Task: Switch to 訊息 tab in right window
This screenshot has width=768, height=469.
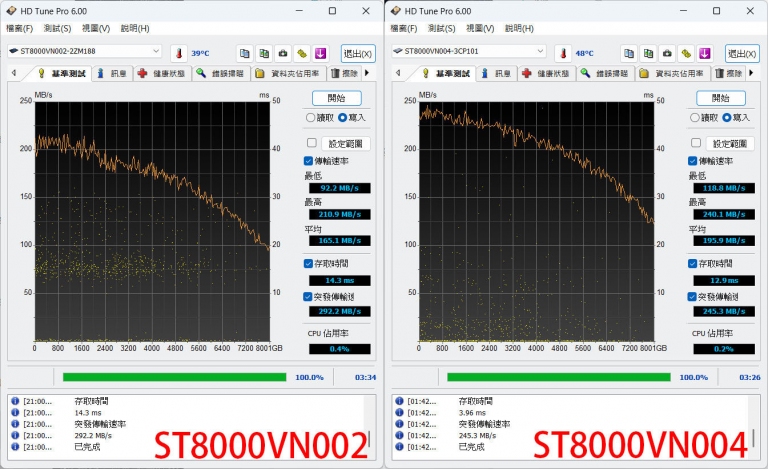Action: pos(497,73)
